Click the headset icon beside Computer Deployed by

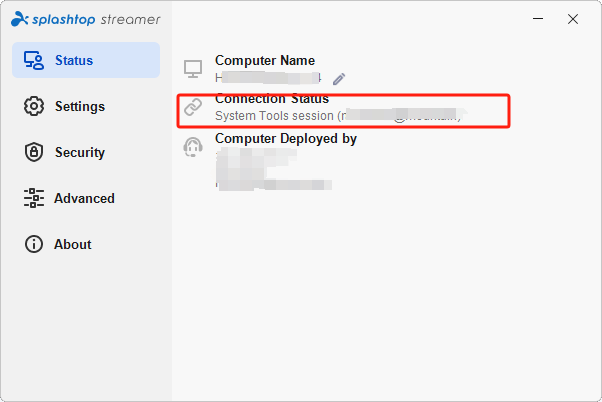[193, 147]
